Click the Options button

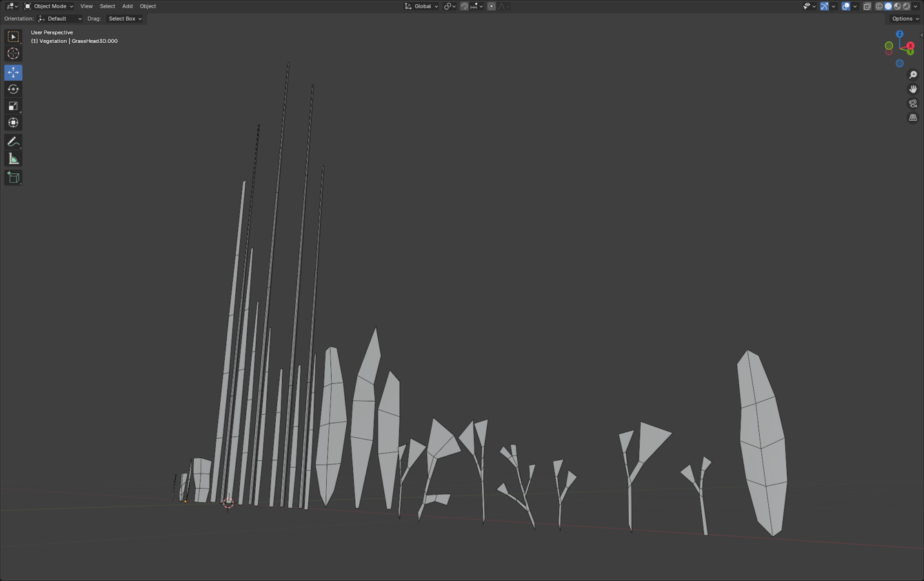click(904, 19)
